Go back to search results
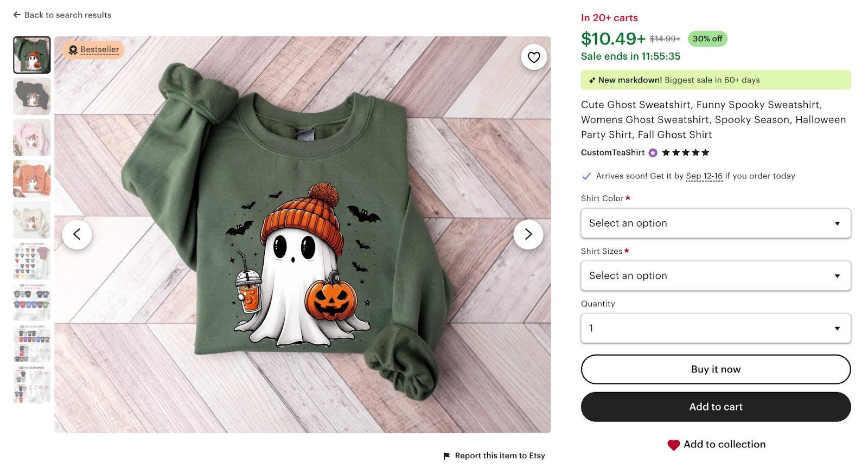868x468 pixels. pos(61,15)
